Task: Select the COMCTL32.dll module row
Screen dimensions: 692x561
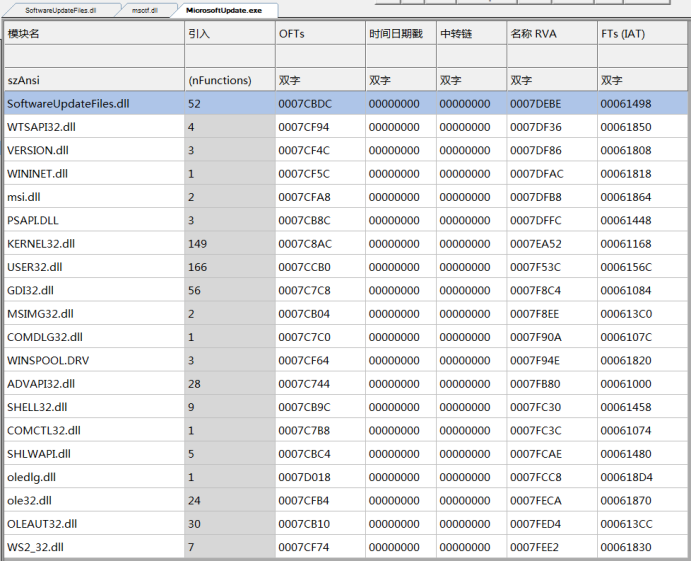Action: pos(346,430)
